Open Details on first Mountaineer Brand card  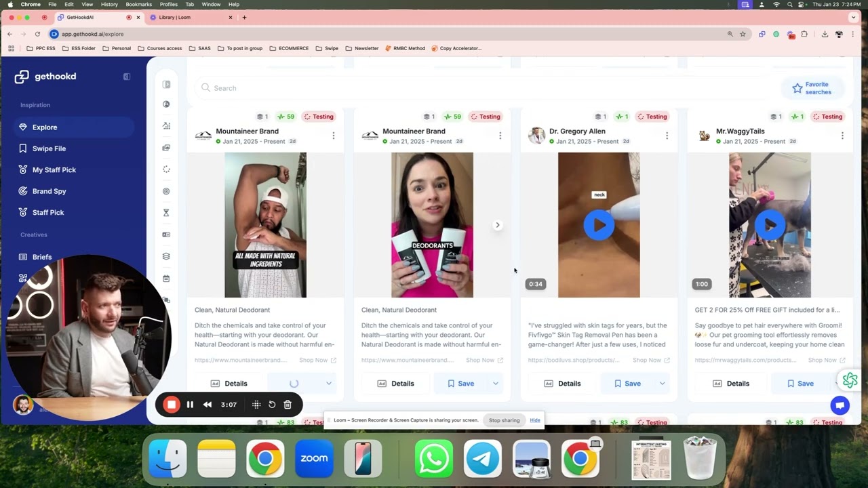click(229, 384)
